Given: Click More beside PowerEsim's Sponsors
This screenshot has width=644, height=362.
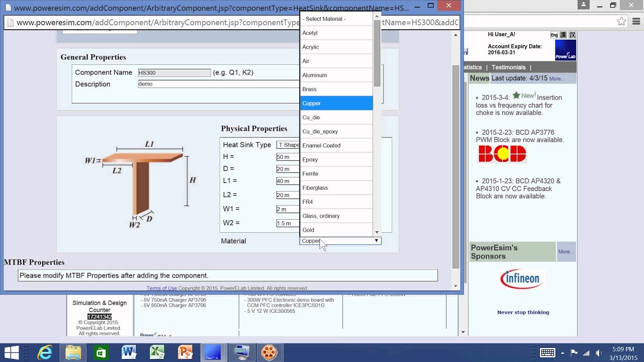Looking at the screenshot, I should pos(565,252).
